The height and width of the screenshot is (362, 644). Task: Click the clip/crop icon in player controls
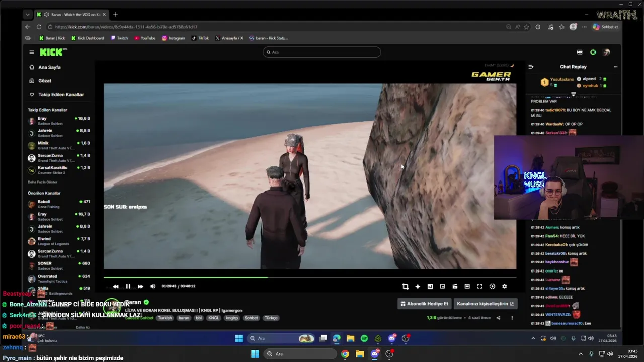tap(406, 286)
